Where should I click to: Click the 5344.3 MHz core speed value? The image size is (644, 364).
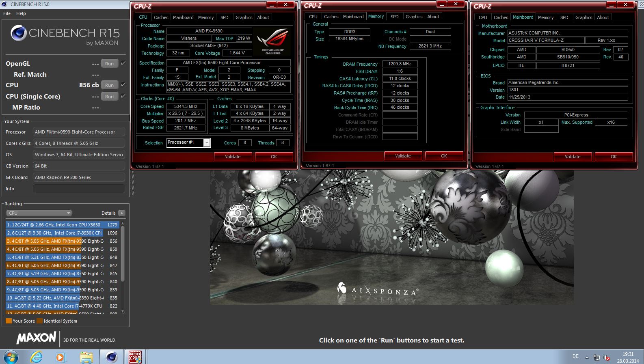tap(186, 106)
